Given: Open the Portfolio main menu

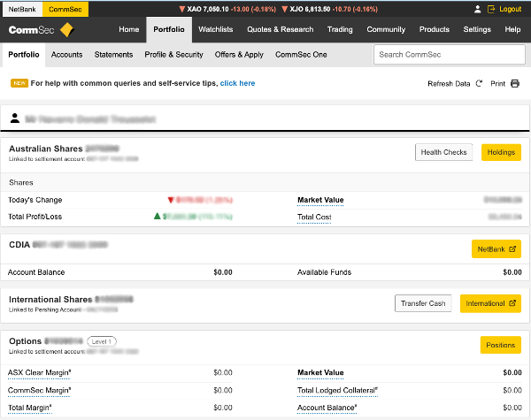Looking at the screenshot, I should (169, 29).
